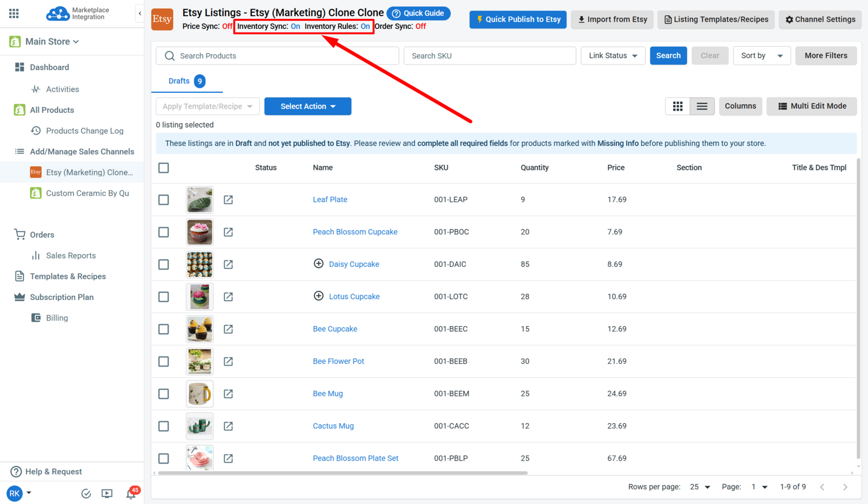
Task: Open the Quick Guide button
Action: (x=419, y=14)
